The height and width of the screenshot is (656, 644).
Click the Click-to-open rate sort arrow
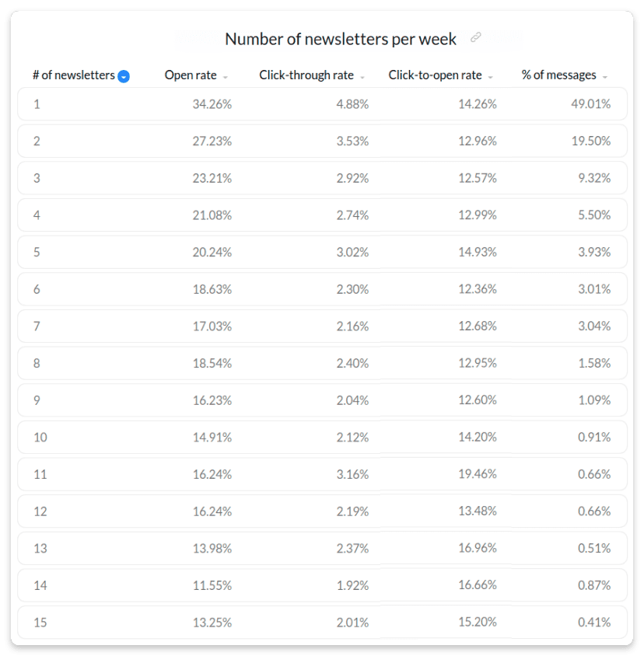(x=491, y=77)
